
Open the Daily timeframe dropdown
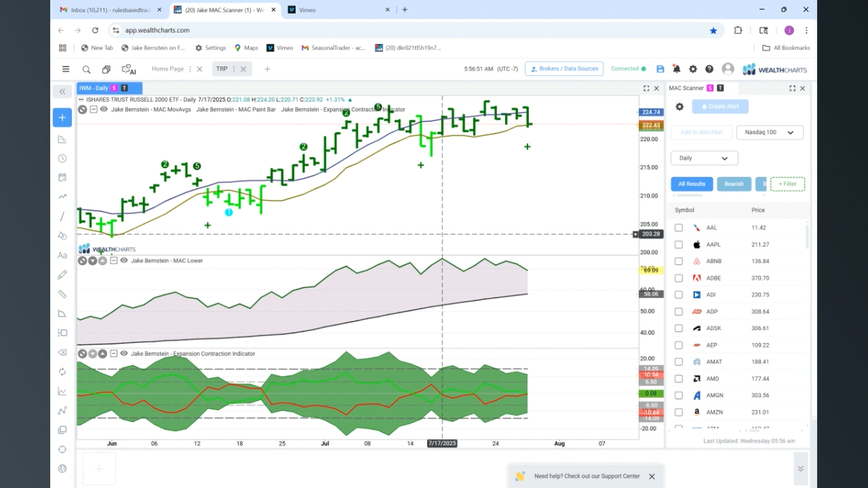coord(704,158)
